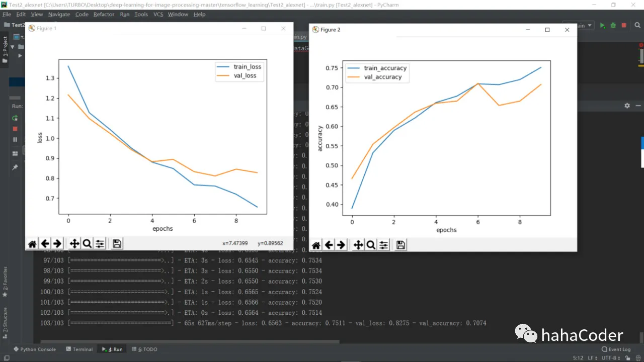Switch to Python Console tool window

(34, 349)
